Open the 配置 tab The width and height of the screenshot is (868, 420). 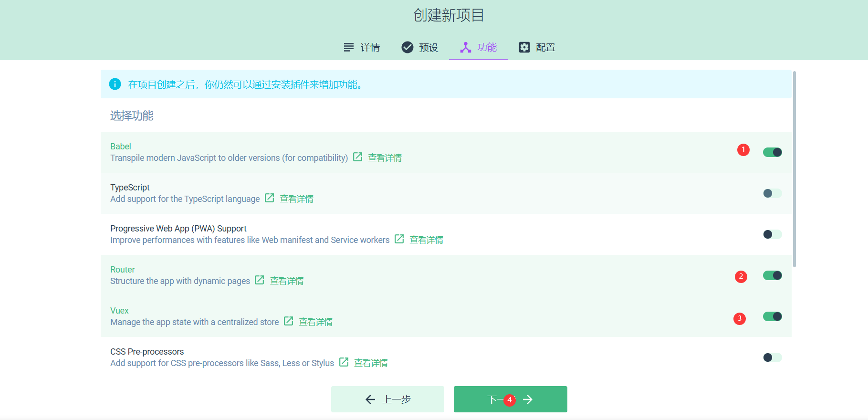coord(537,47)
